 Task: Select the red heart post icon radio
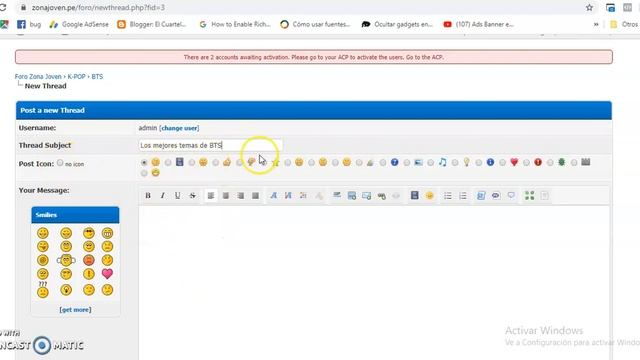tap(502, 163)
